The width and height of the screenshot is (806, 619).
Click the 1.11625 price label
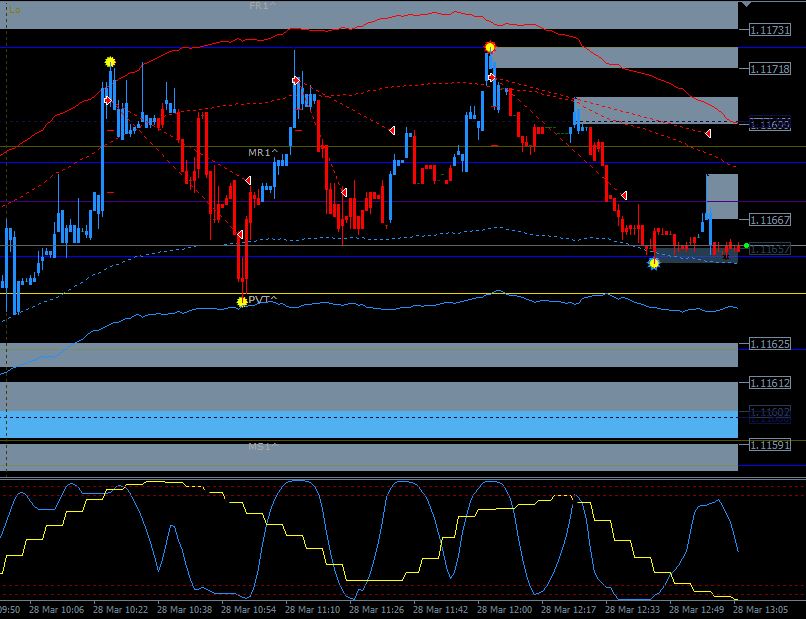click(770, 343)
